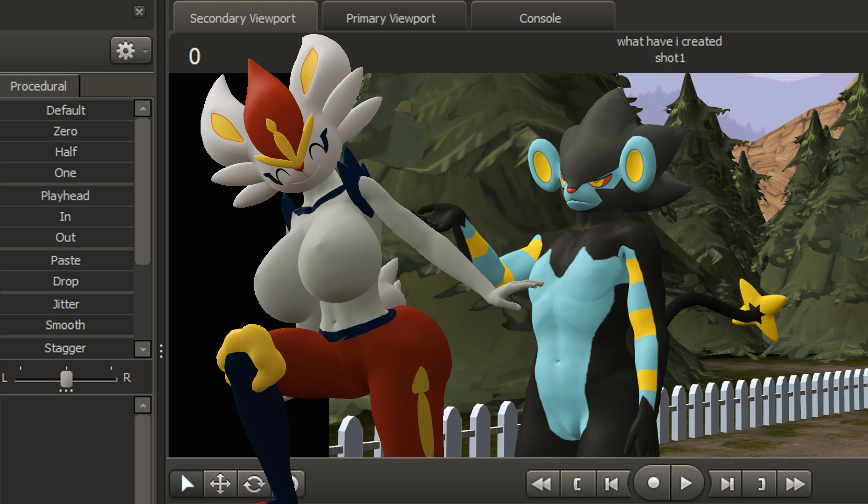Apply the One preset

67,173
